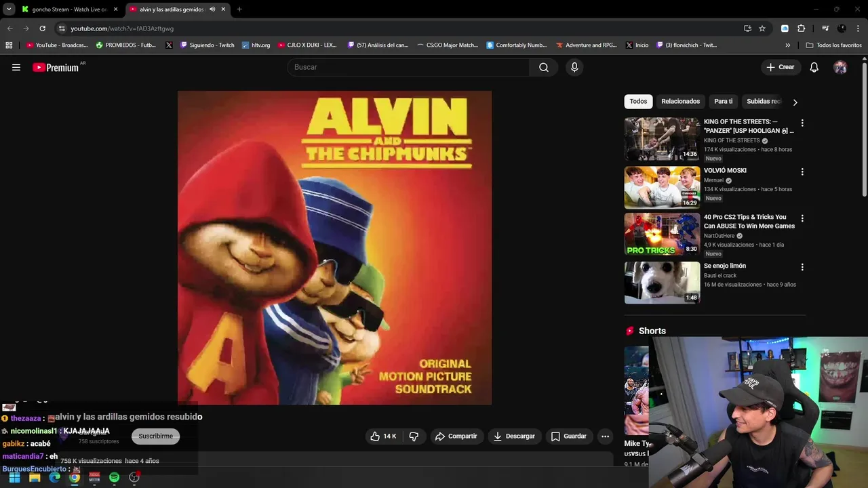The image size is (868, 488).
Task: Click the Buscar search field
Action: click(x=409, y=67)
